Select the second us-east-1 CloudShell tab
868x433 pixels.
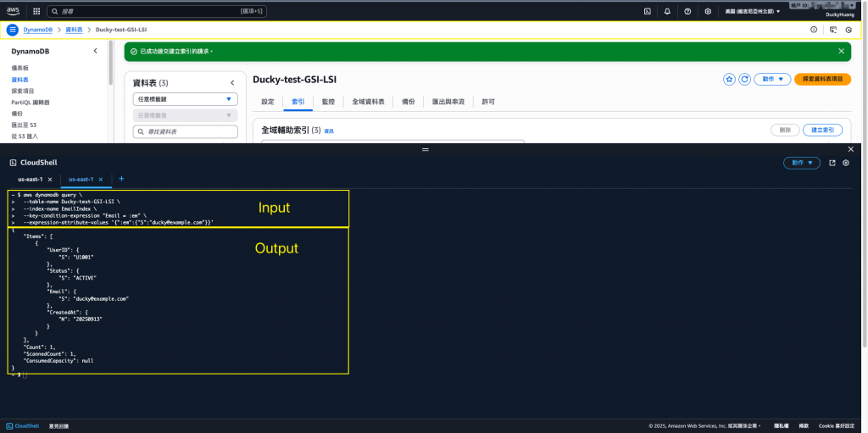pyautogui.click(x=81, y=180)
